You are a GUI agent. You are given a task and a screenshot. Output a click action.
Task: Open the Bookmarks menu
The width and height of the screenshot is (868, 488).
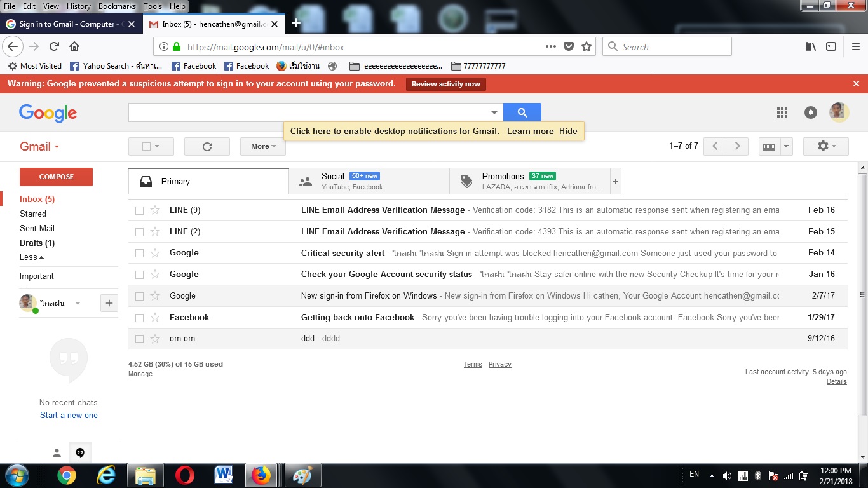[x=117, y=6]
